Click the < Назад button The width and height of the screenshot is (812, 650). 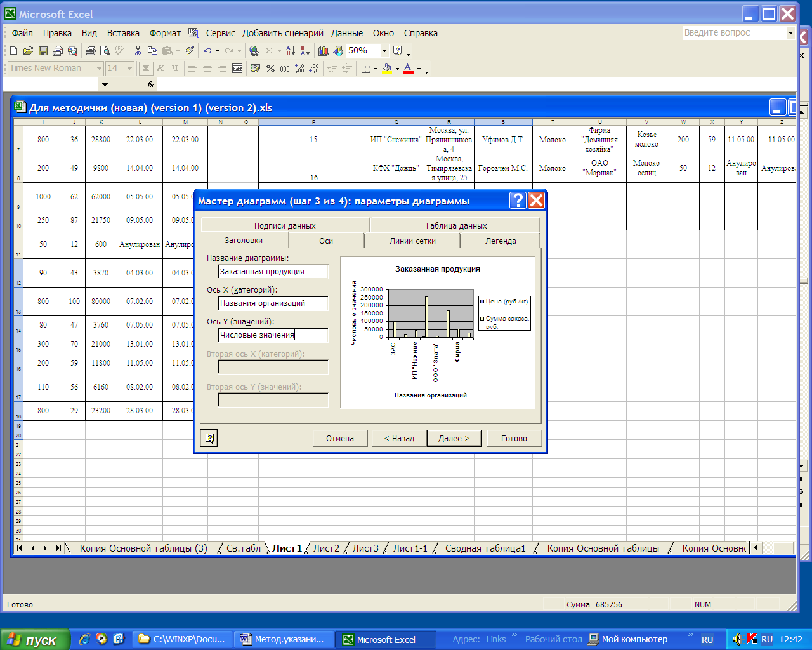pos(399,438)
